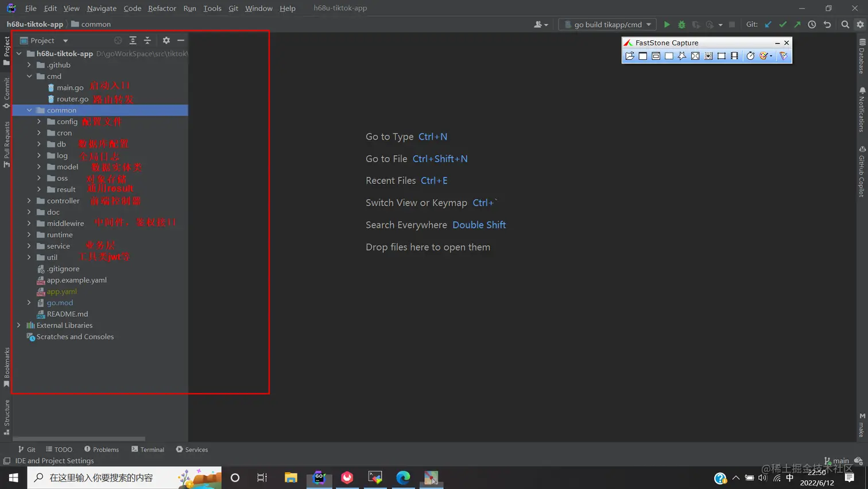
Task: Open the File menu
Action: tap(30, 8)
